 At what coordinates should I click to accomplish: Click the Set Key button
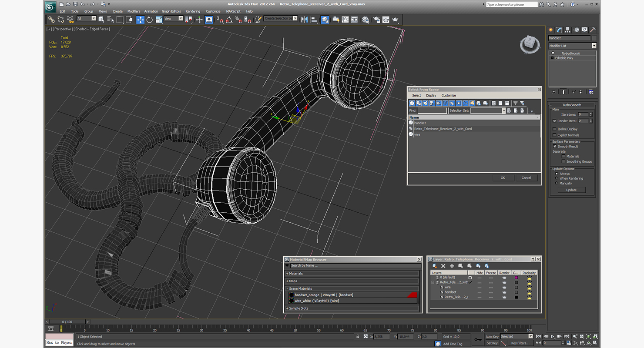pyautogui.click(x=492, y=343)
